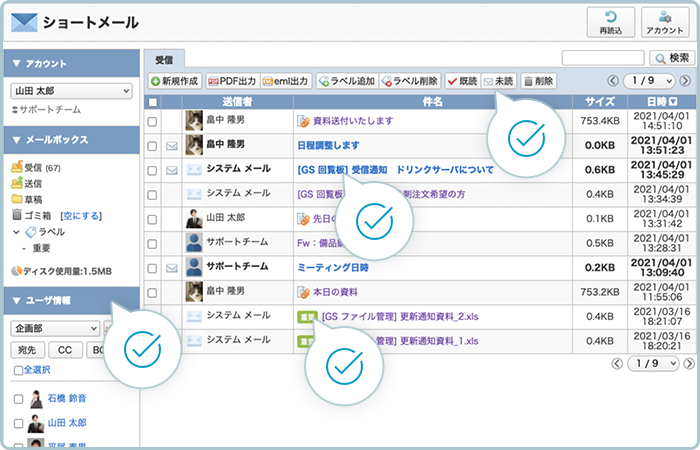Switch to the 受信 tab
This screenshot has height=450, width=700.
click(x=164, y=60)
